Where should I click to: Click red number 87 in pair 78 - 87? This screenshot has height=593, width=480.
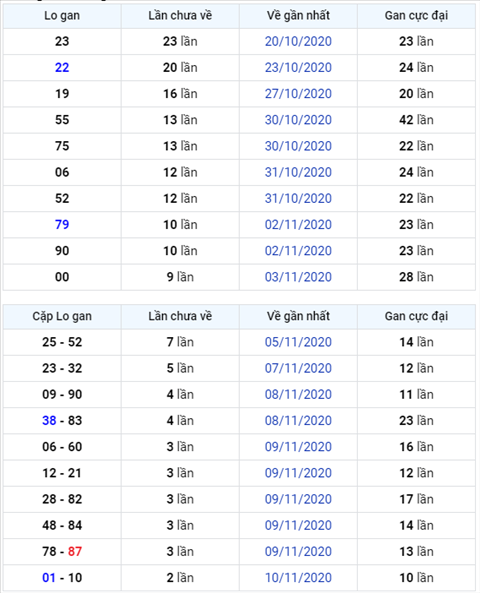(x=75, y=551)
